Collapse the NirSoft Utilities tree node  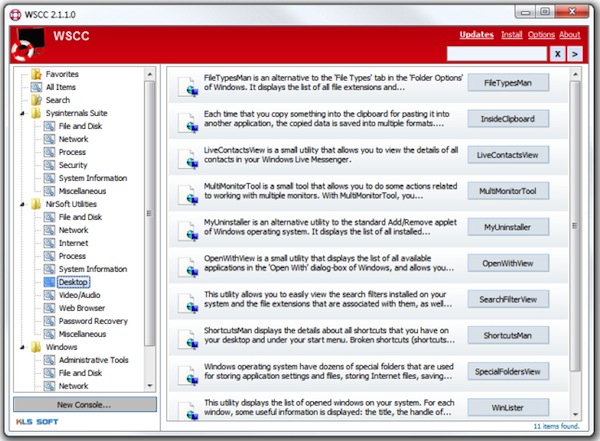point(23,204)
